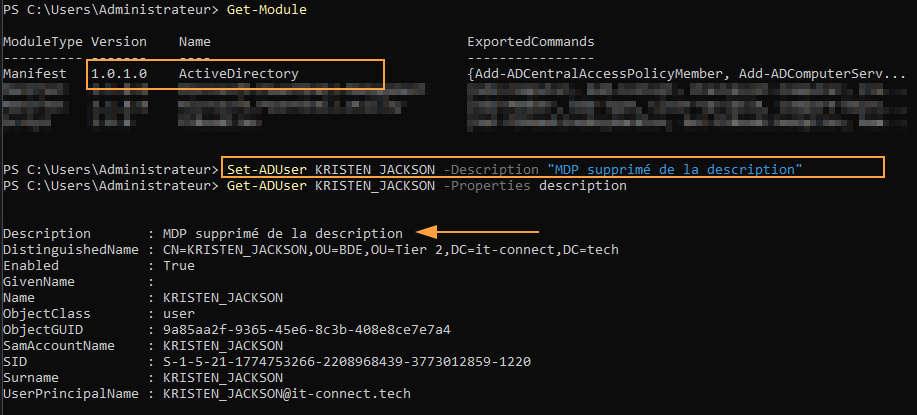Click the SID value S-1-5-21
This screenshot has width=917, height=415.
(x=346, y=361)
